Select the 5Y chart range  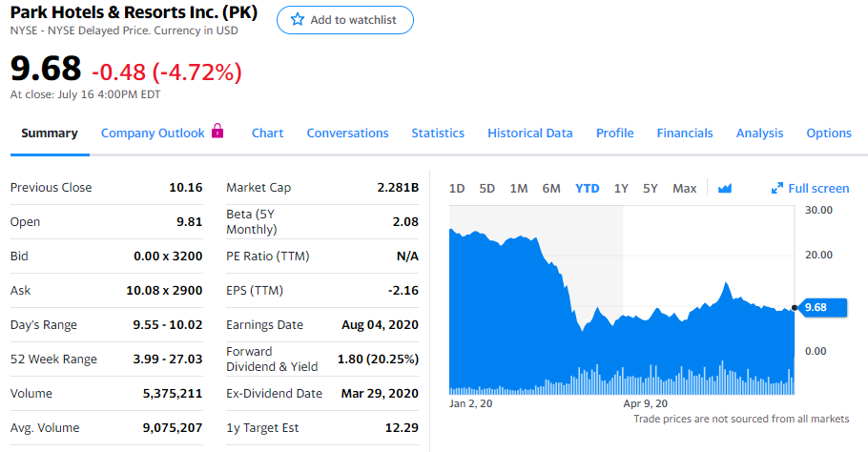pyautogui.click(x=651, y=188)
